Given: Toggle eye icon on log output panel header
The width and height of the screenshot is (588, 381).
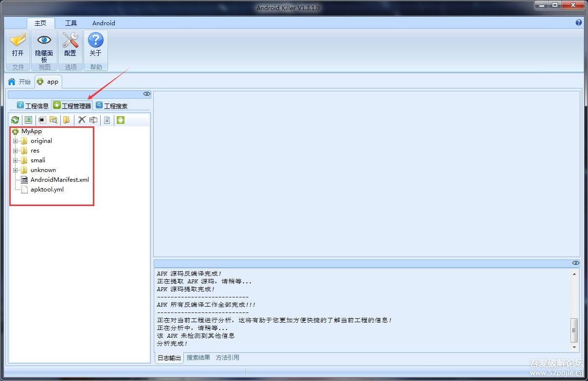Looking at the screenshot, I should coord(575,263).
